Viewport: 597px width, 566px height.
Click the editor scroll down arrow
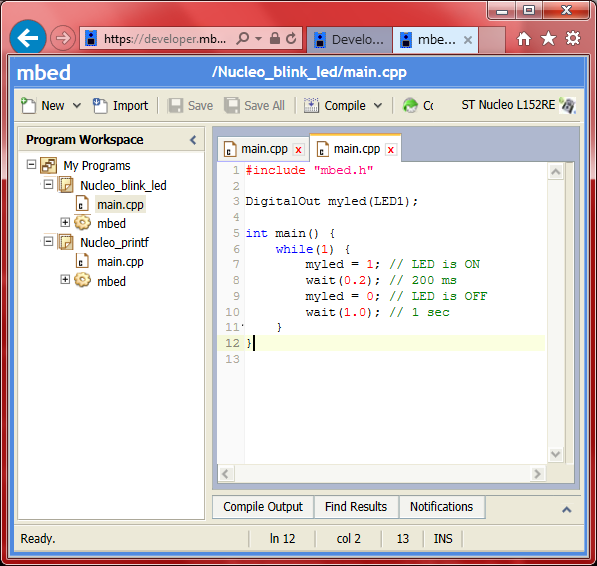click(555, 454)
